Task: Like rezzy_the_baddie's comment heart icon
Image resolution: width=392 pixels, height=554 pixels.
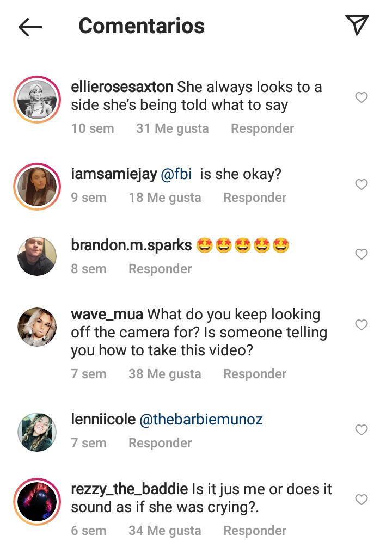Action: [x=361, y=500]
